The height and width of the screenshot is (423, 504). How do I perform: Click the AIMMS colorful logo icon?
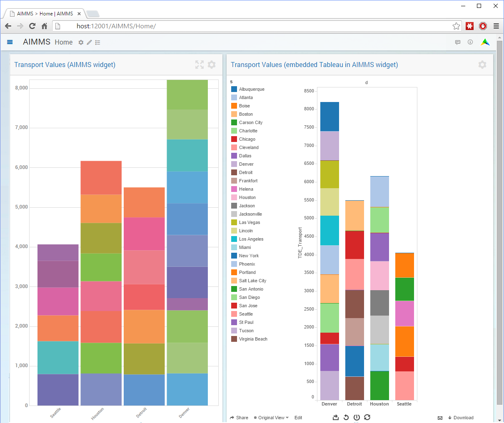tap(485, 42)
